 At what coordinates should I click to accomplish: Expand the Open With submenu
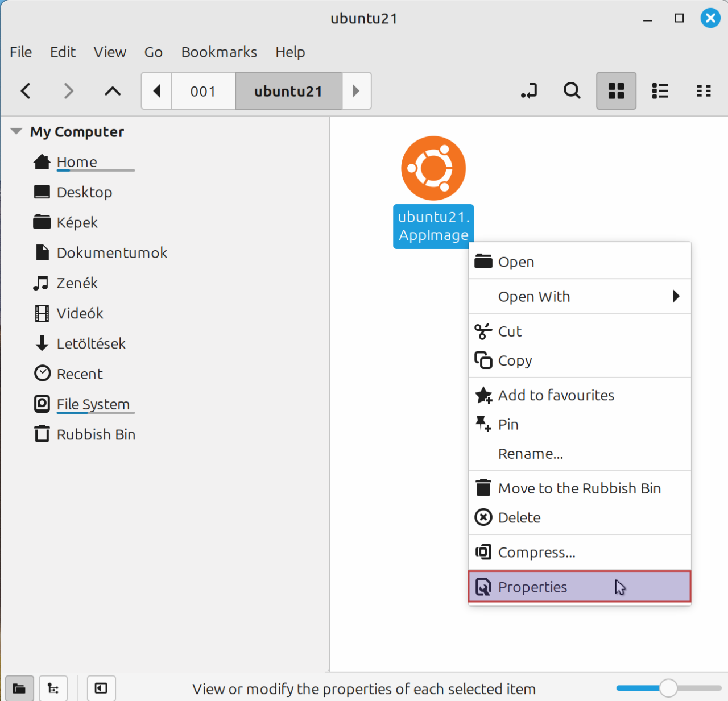[580, 297]
